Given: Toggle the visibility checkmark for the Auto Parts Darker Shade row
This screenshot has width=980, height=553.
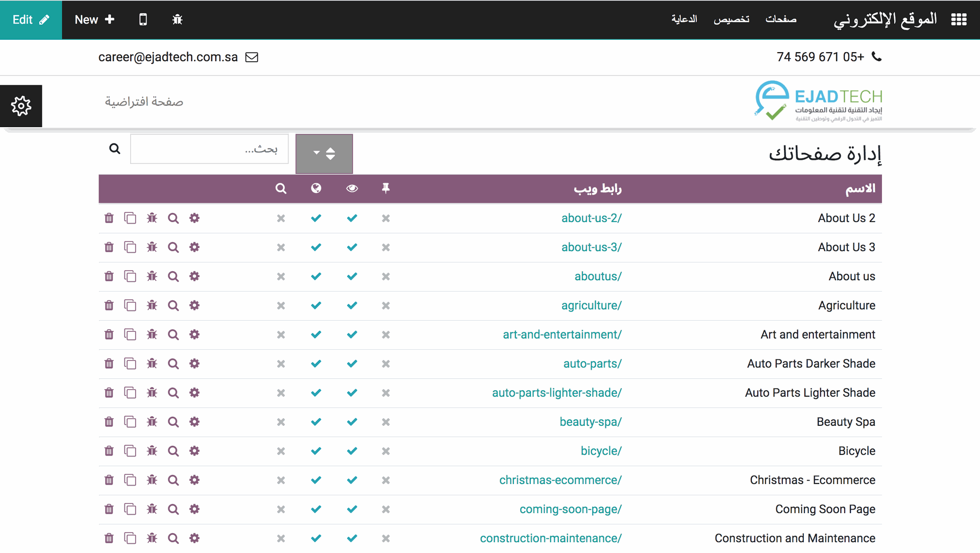Looking at the screenshot, I should coord(352,364).
